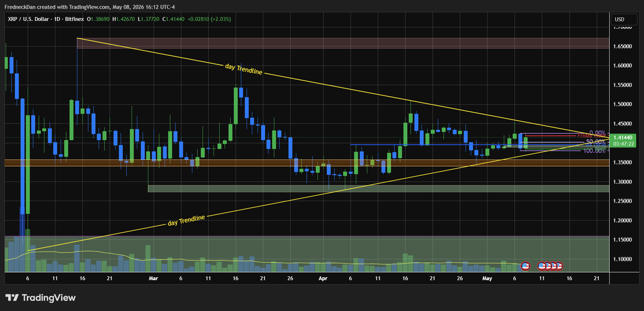The height and width of the screenshot is (311, 644).
Task: Click the 1.25000 price scale label
Action: click(x=624, y=201)
